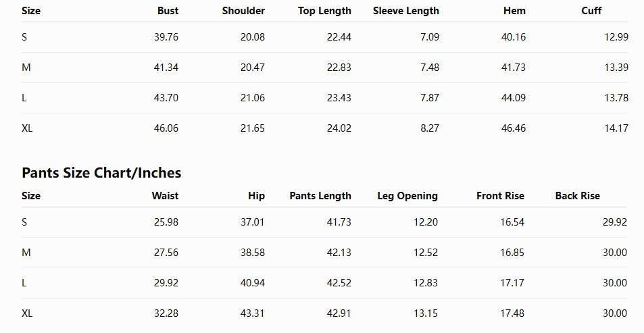Select the bust value 39.76

tap(166, 37)
